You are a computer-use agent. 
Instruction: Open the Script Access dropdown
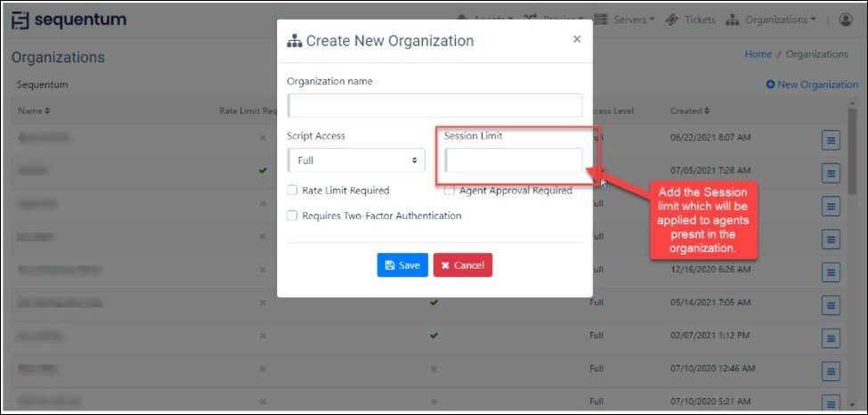click(356, 160)
